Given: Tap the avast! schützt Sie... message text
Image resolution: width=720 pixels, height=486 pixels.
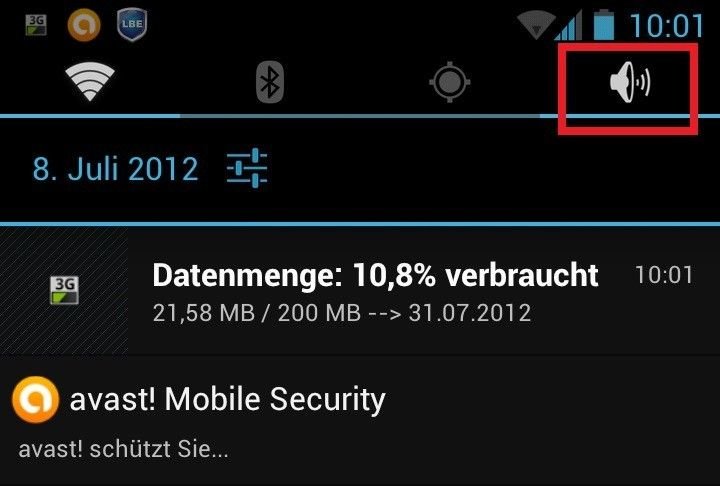Looking at the screenshot, I should 123,449.
